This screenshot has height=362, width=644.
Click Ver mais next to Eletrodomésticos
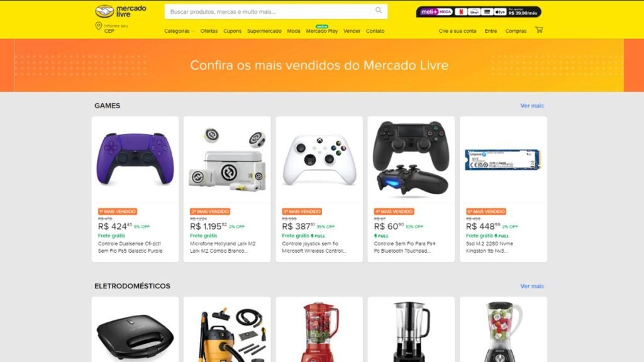tap(532, 287)
